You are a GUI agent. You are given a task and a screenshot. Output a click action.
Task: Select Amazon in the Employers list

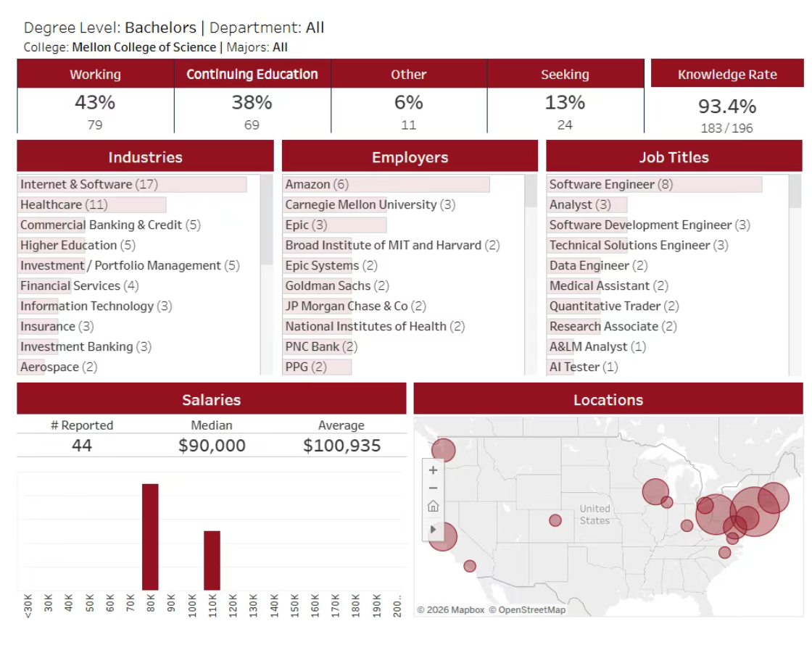pyautogui.click(x=308, y=185)
